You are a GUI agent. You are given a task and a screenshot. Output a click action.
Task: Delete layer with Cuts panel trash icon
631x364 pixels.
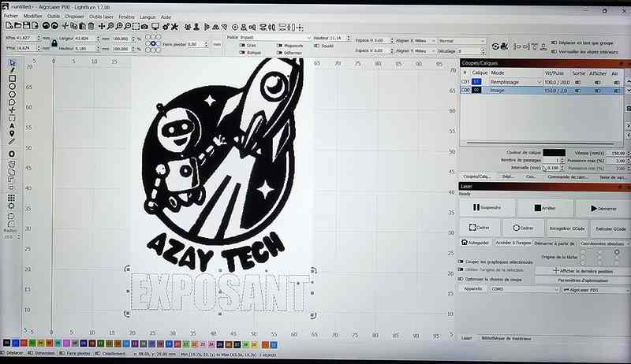tap(628, 109)
